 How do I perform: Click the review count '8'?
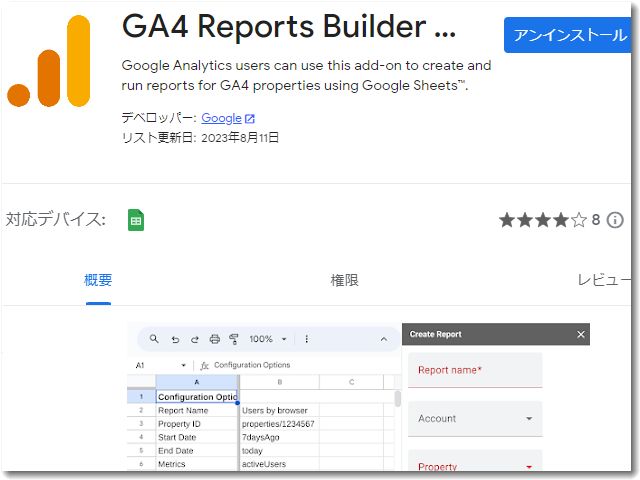596,220
